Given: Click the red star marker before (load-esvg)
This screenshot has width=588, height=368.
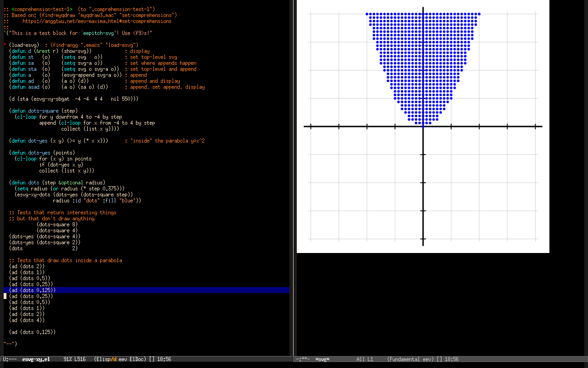Looking at the screenshot, I should (5, 45).
